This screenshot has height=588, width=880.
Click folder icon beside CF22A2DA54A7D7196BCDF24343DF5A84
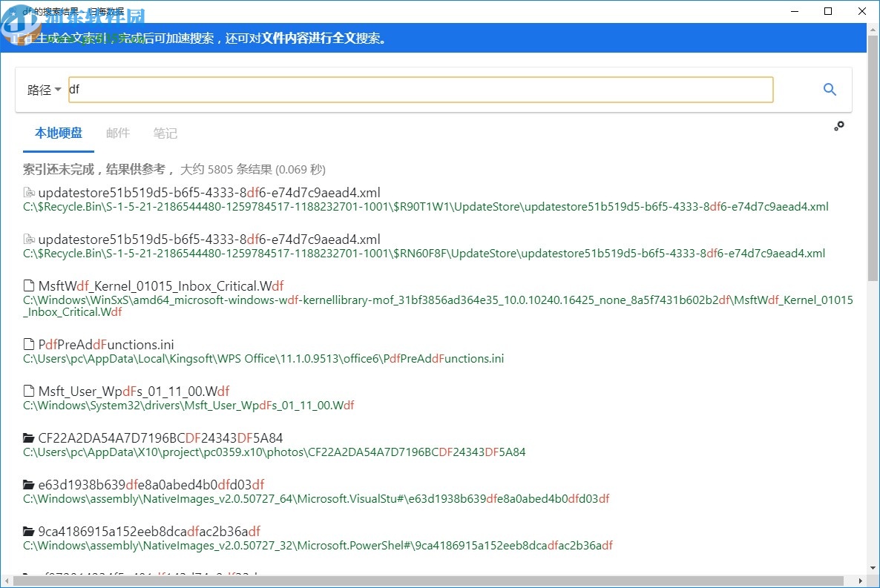(x=29, y=437)
